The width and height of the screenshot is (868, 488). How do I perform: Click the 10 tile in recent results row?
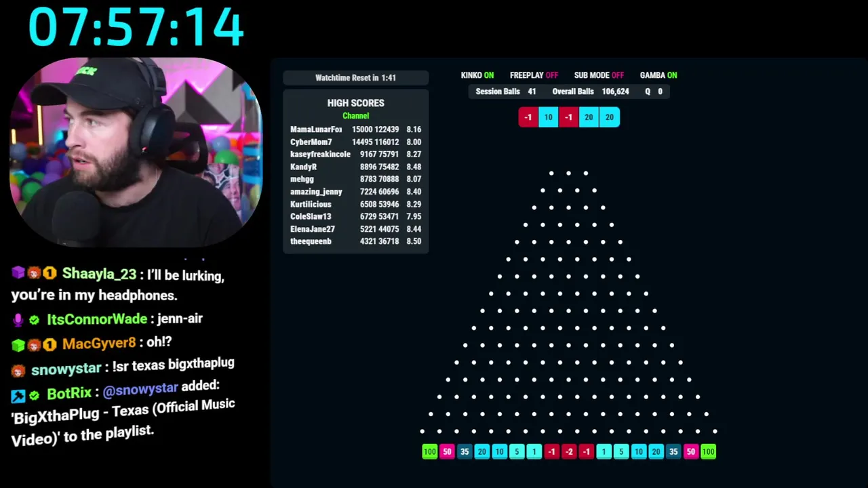[549, 117]
